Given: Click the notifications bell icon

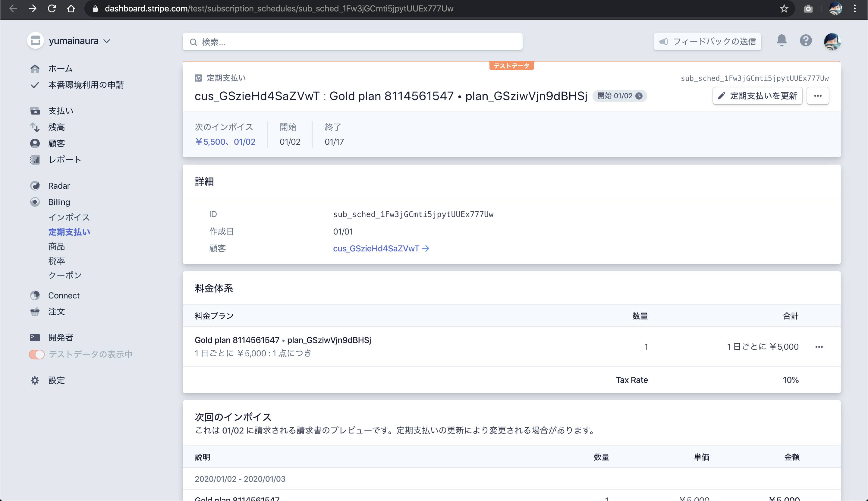Looking at the screenshot, I should (x=781, y=41).
